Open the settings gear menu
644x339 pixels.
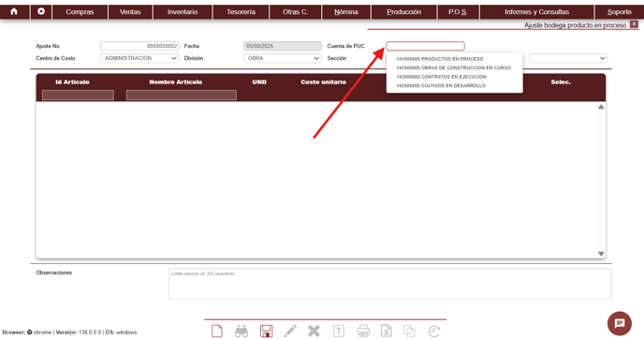coord(40,11)
